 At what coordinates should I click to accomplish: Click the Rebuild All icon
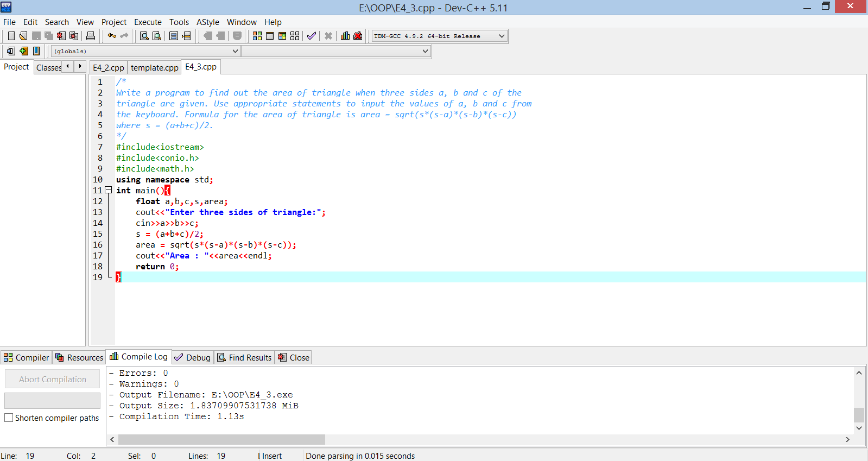click(x=295, y=36)
